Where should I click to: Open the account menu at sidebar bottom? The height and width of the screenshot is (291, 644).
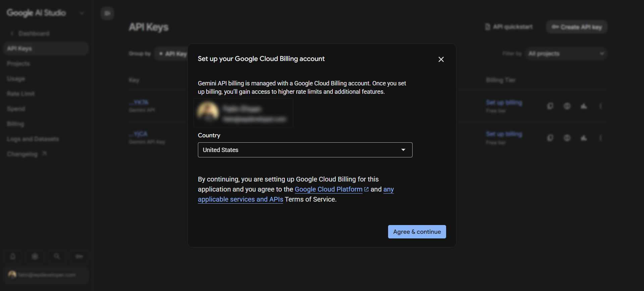pyautogui.click(x=46, y=275)
